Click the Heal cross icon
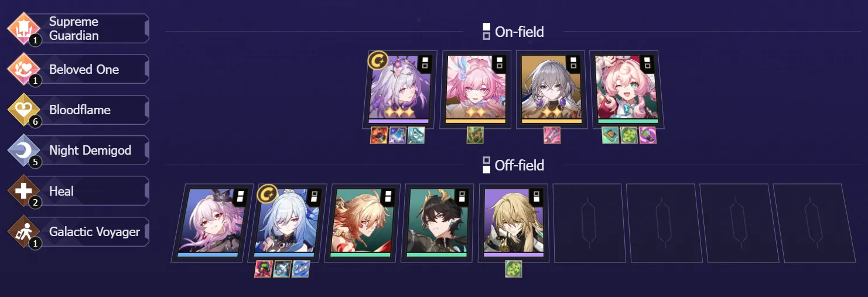This screenshot has width=868, height=297. click(x=24, y=191)
